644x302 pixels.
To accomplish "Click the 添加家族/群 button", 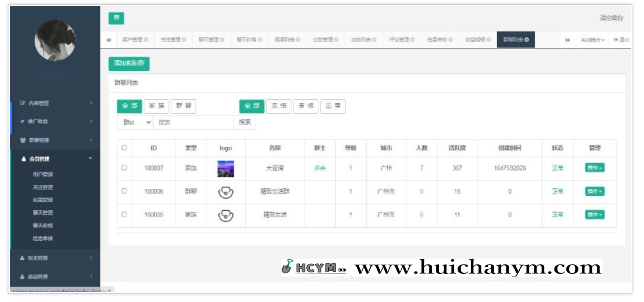I will [x=129, y=63].
